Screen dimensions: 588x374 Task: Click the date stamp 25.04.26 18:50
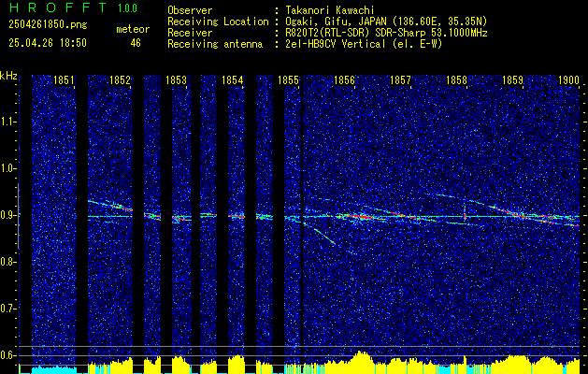click(x=48, y=43)
